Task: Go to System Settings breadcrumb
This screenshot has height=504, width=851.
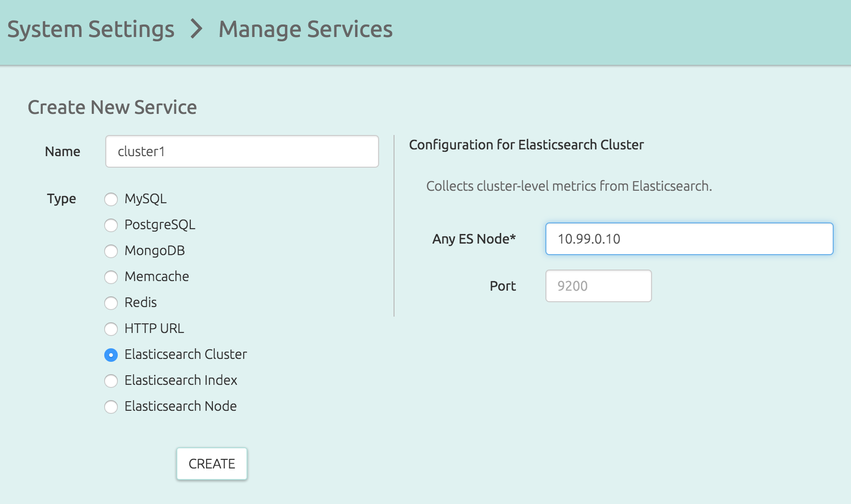Action: pos(91,29)
